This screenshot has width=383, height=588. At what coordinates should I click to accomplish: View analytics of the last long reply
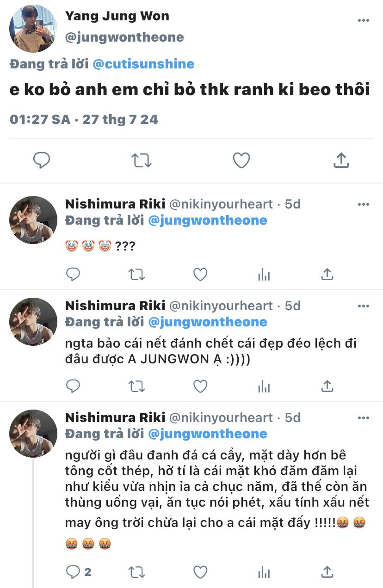[x=264, y=572]
